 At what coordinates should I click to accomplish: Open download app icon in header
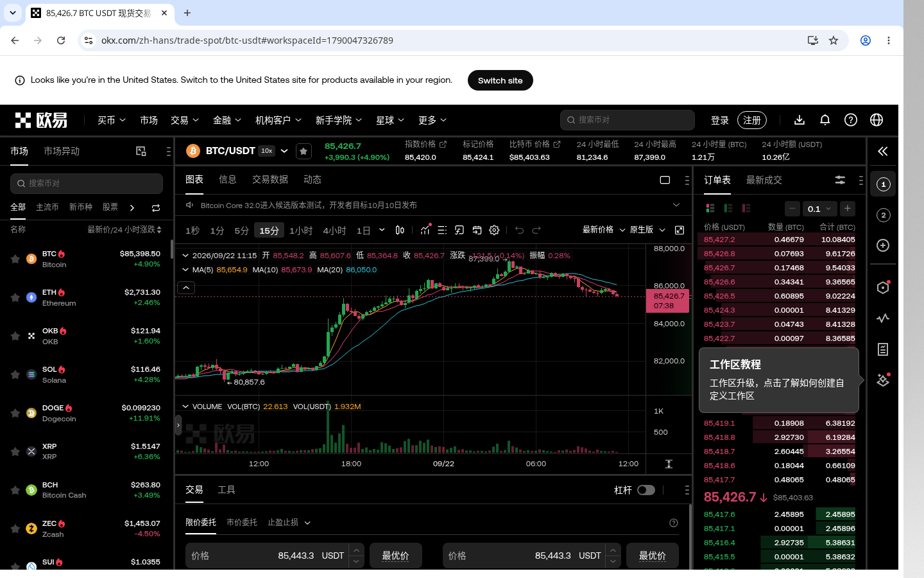point(800,120)
